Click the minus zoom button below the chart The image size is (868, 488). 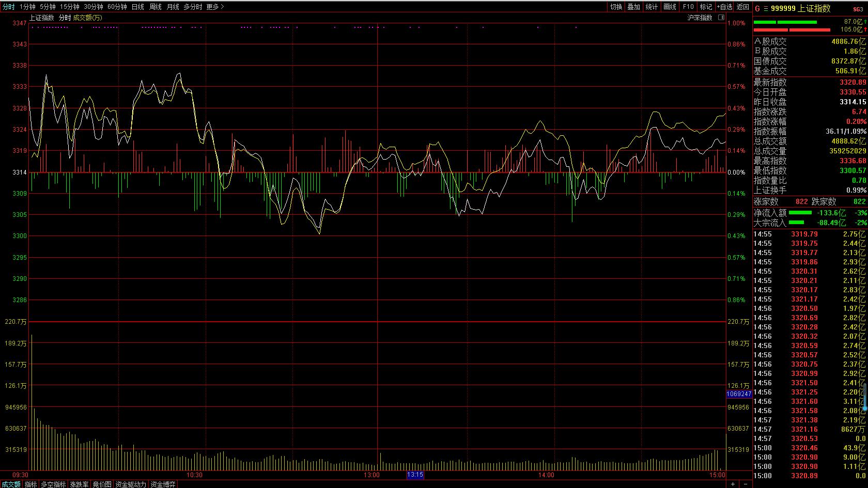[745, 484]
